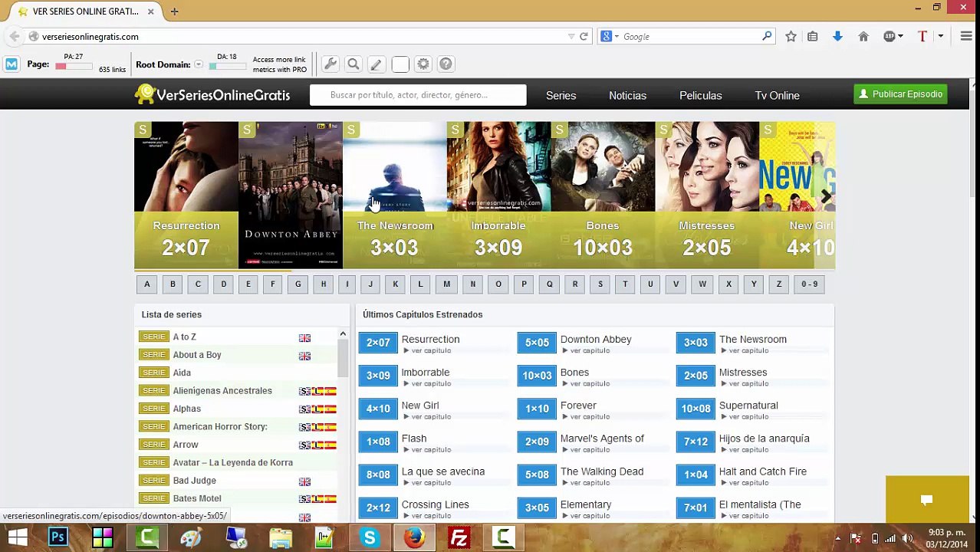Click the Moz highlight pencil icon
The width and height of the screenshot is (980, 552).
tap(377, 64)
